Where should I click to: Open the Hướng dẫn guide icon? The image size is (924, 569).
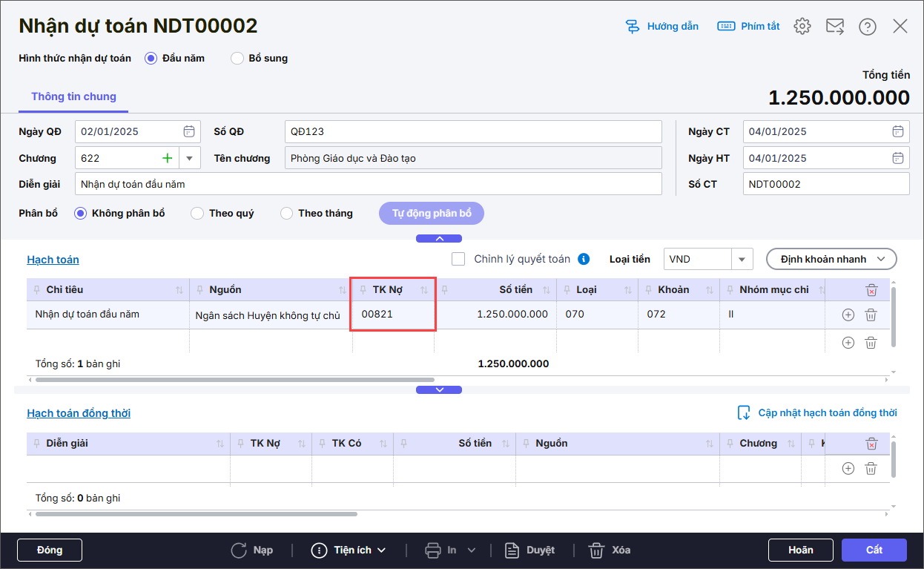(x=633, y=27)
